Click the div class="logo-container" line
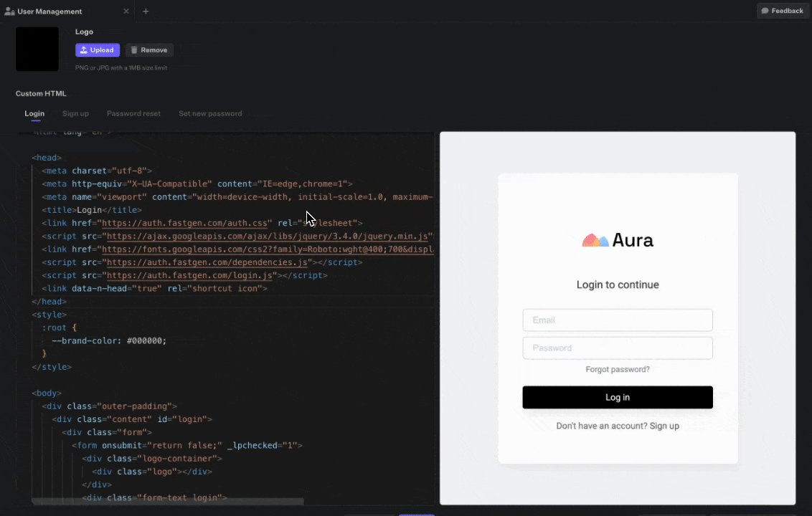This screenshot has width=812, height=516. (x=152, y=459)
